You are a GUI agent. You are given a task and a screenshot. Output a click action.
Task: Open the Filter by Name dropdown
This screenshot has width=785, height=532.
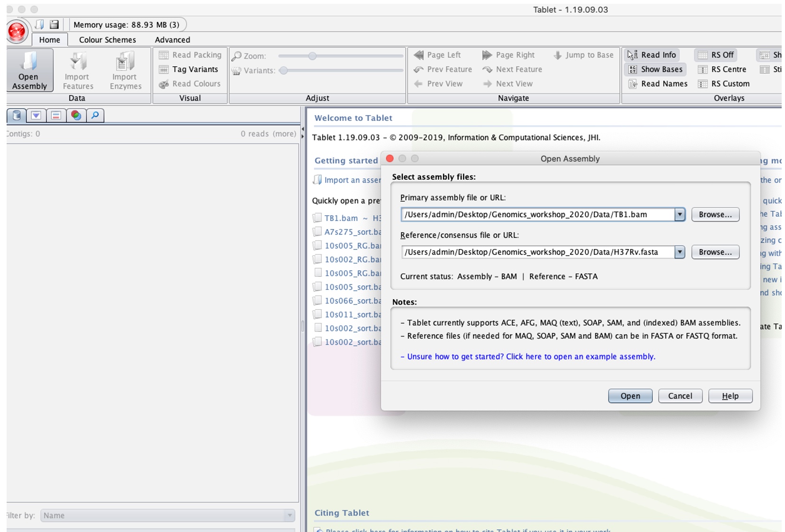[289, 515]
